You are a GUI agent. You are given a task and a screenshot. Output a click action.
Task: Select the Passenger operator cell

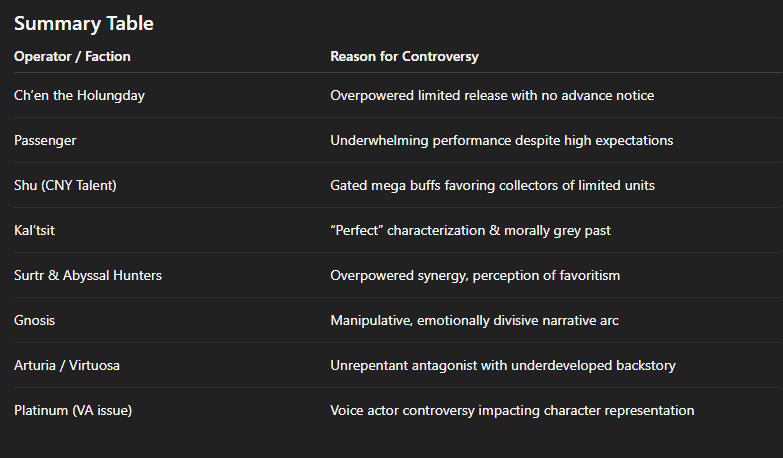[x=45, y=140]
